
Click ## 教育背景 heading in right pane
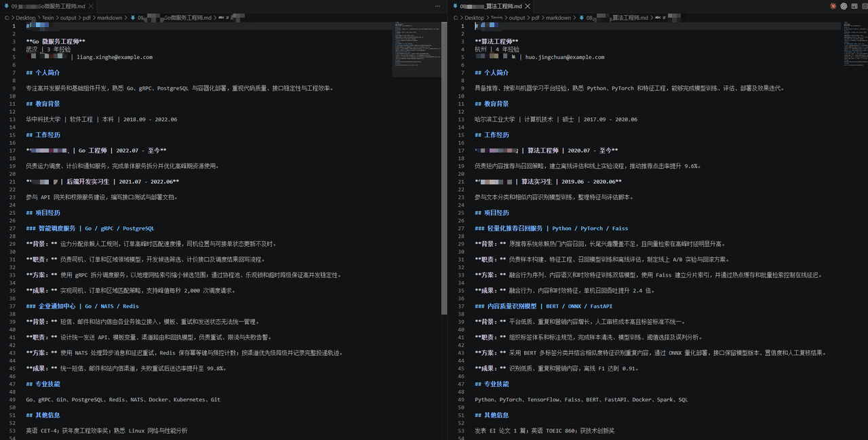pyautogui.click(x=492, y=104)
